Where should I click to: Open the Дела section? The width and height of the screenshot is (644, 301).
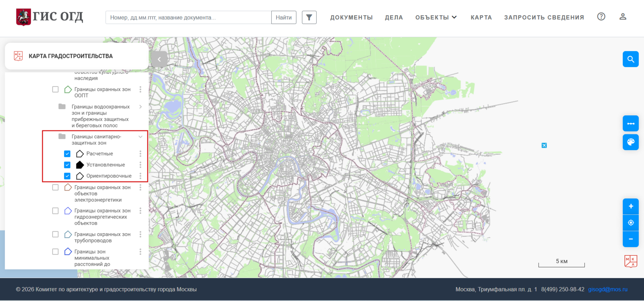pyautogui.click(x=394, y=17)
